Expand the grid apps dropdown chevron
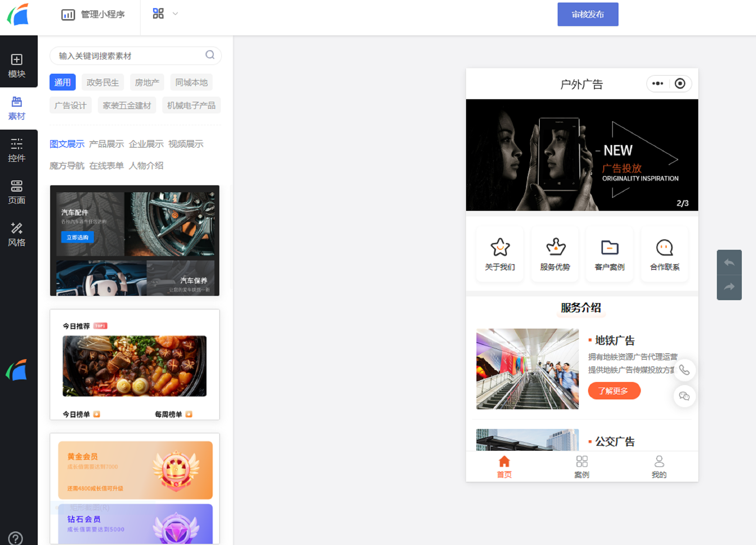The image size is (756, 545). [x=175, y=14]
